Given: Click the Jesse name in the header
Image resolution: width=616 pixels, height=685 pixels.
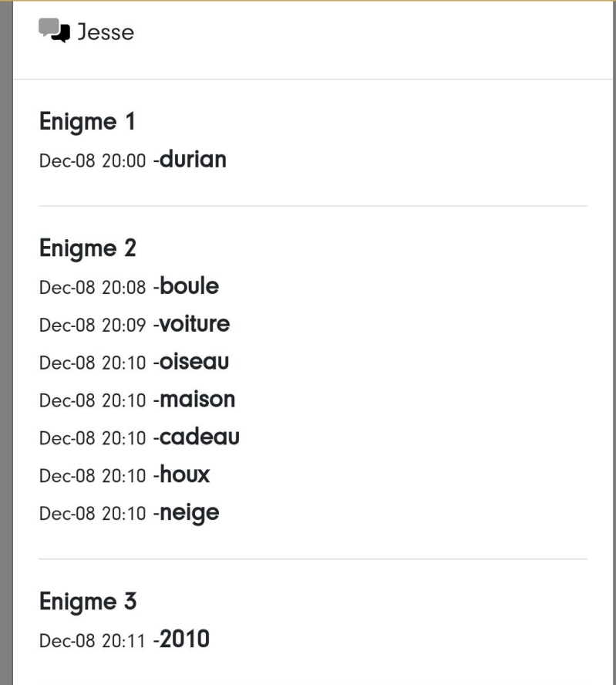Looking at the screenshot, I should click(105, 32).
